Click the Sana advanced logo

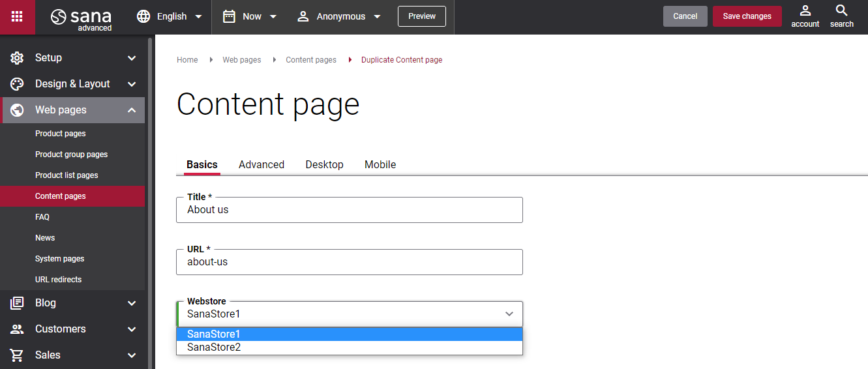(82, 18)
